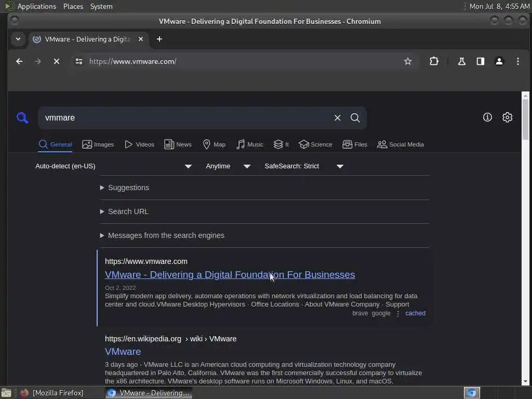Expand the Search URL section
532x399 pixels.
124,211
